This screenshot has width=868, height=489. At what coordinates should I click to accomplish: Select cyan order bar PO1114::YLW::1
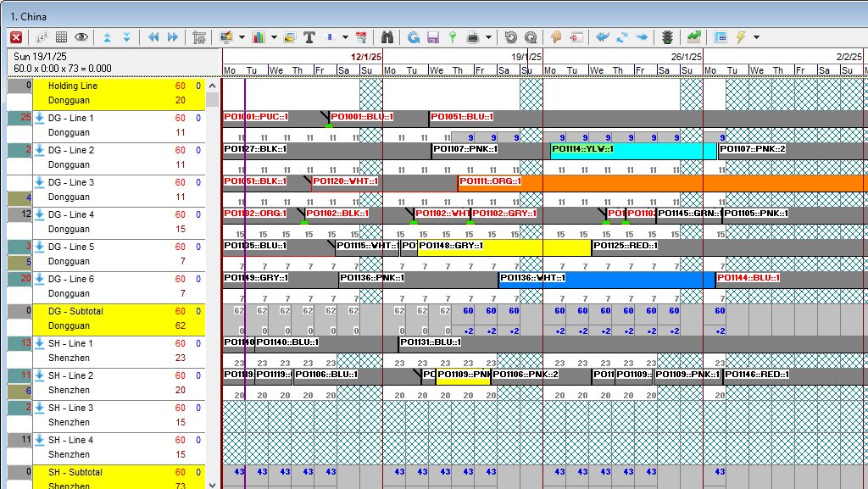633,150
